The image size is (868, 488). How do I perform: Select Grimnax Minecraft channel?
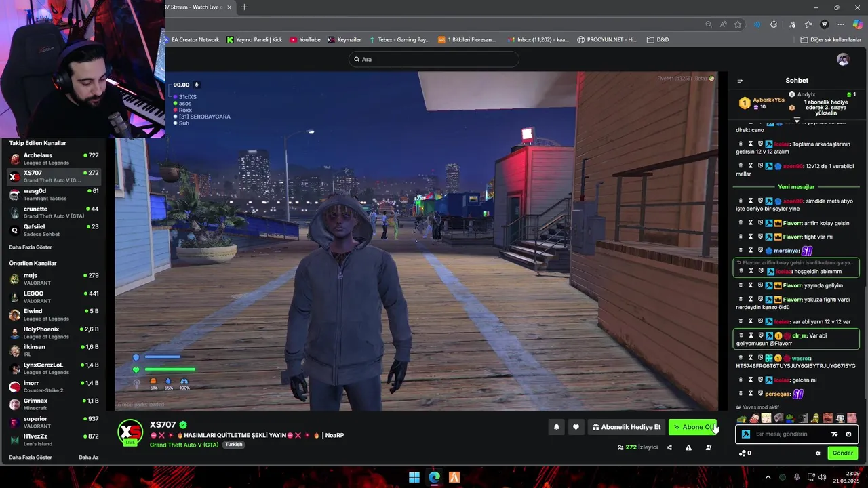53,405
